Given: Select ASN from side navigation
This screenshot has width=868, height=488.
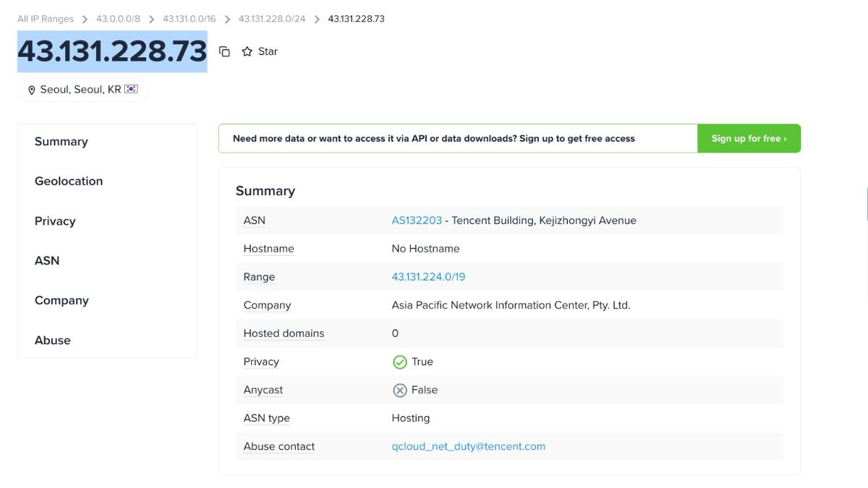Looking at the screenshot, I should pos(47,261).
